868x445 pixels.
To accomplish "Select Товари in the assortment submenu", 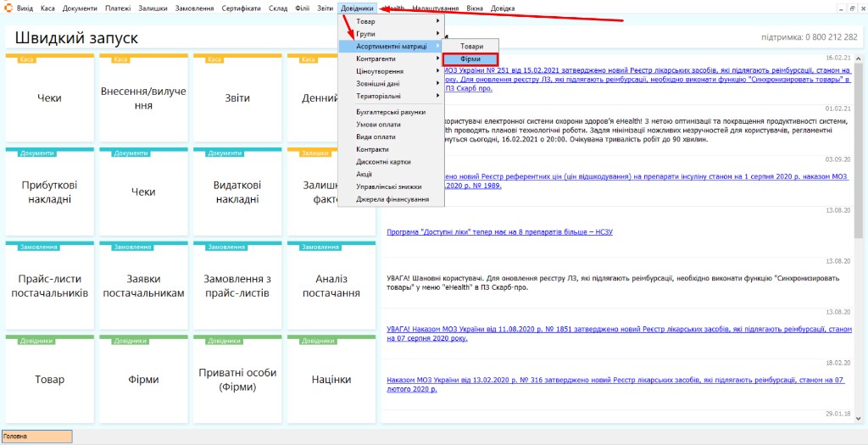I will point(471,47).
